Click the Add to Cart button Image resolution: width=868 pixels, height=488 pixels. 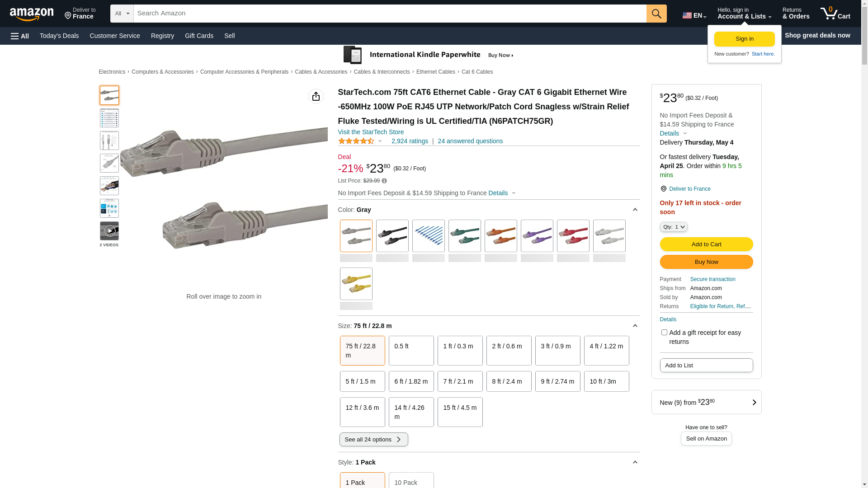pyautogui.click(x=706, y=244)
